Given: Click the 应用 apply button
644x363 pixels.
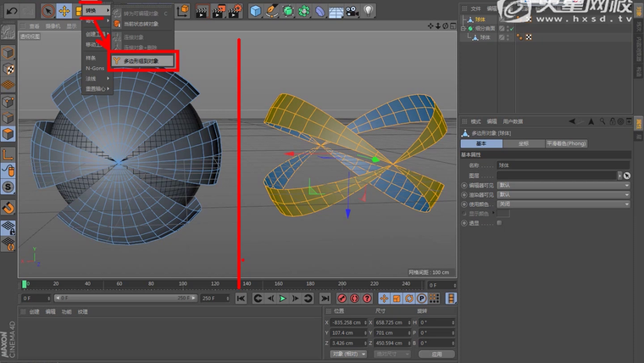Looking at the screenshot, I should pyautogui.click(x=436, y=354).
